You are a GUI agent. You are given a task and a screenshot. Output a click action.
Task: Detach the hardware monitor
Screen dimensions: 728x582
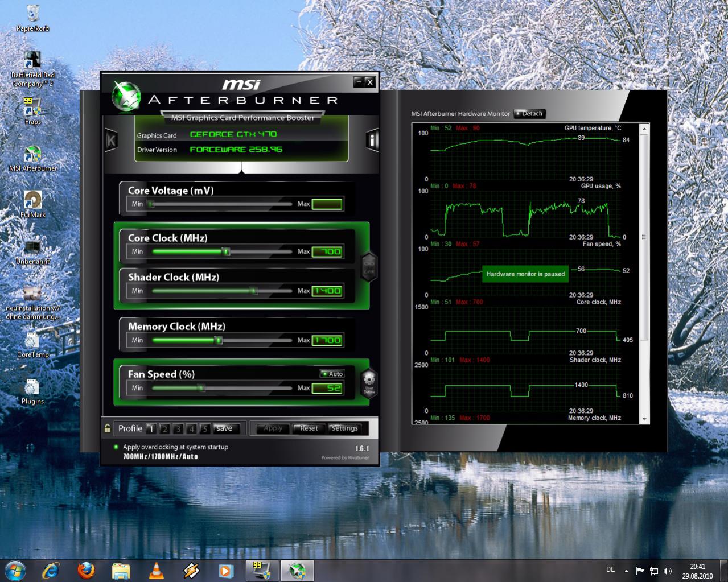click(x=529, y=114)
